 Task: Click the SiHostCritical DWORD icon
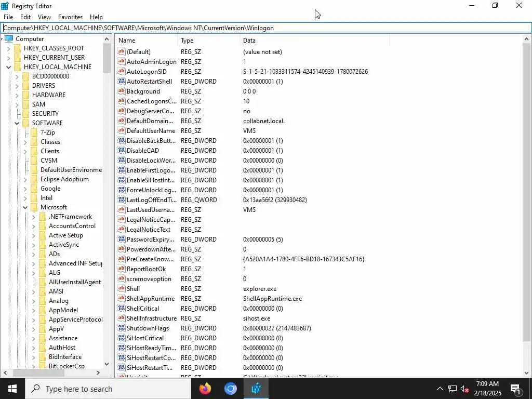[122, 338]
